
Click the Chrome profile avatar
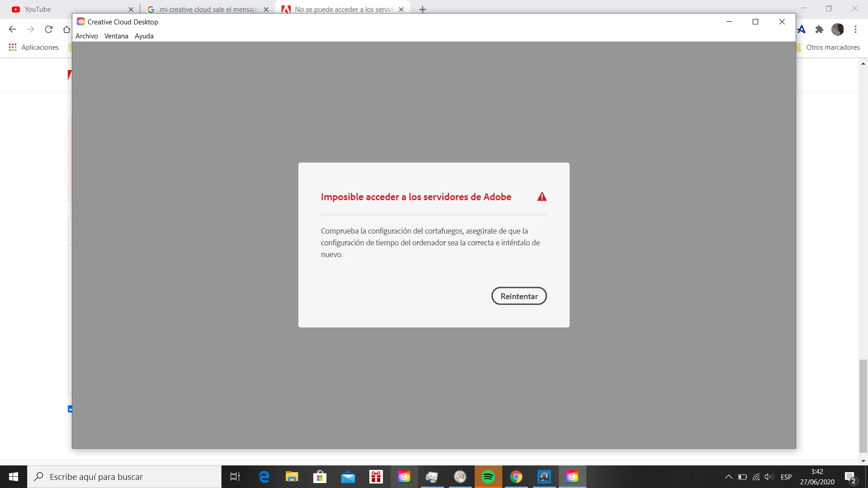click(x=837, y=29)
